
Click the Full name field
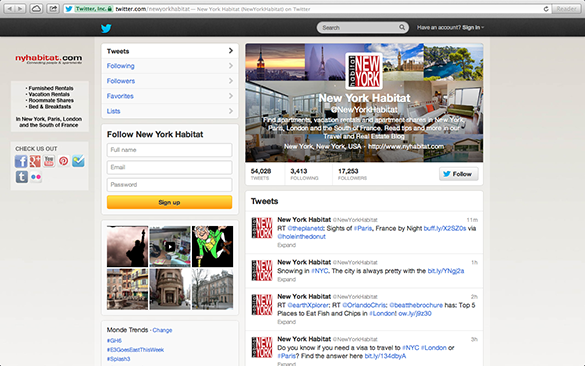pos(169,150)
